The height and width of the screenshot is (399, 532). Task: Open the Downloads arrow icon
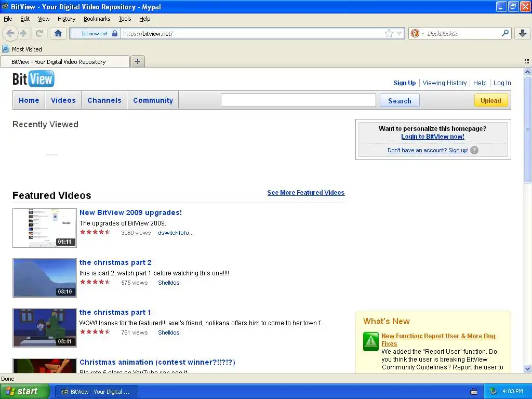(523, 33)
